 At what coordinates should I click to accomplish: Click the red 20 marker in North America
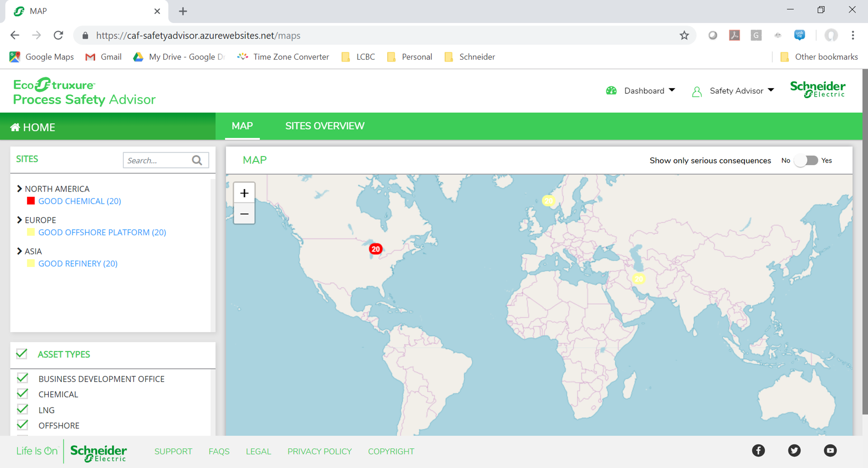pos(375,249)
